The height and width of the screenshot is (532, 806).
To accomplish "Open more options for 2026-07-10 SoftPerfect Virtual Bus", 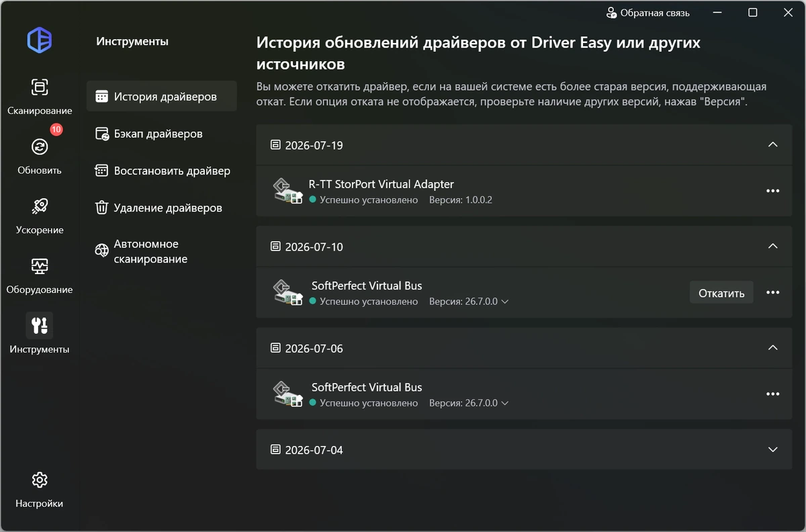I will [773, 293].
